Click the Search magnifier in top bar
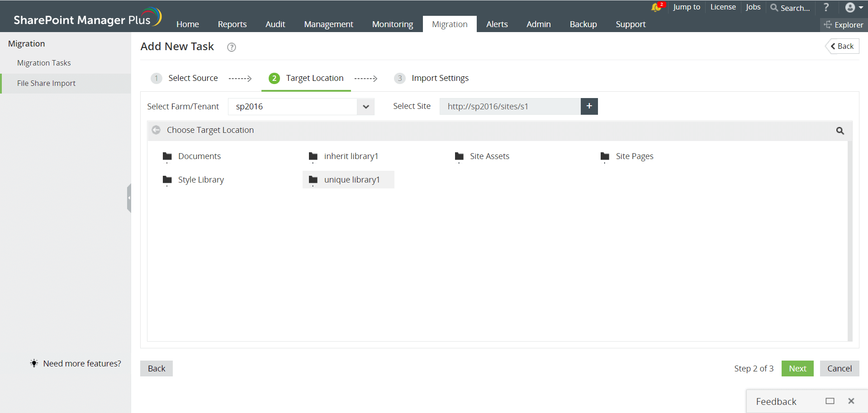868x413 pixels. [774, 8]
